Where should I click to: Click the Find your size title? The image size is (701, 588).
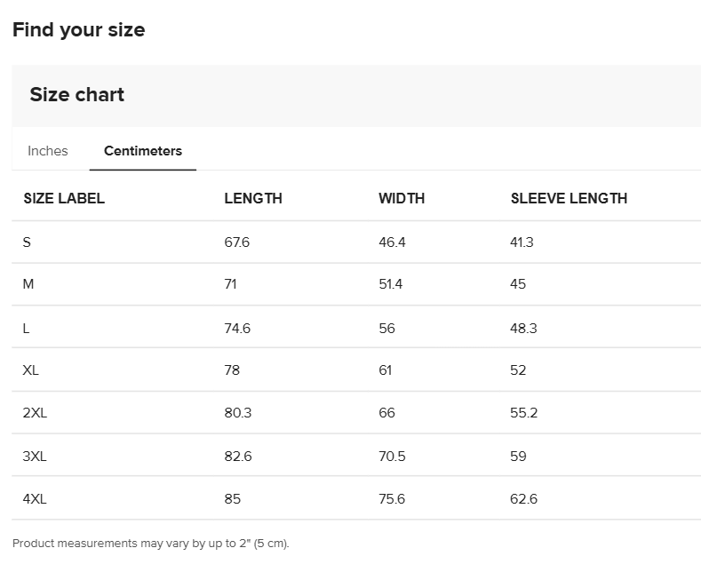[x=79, y=30]
